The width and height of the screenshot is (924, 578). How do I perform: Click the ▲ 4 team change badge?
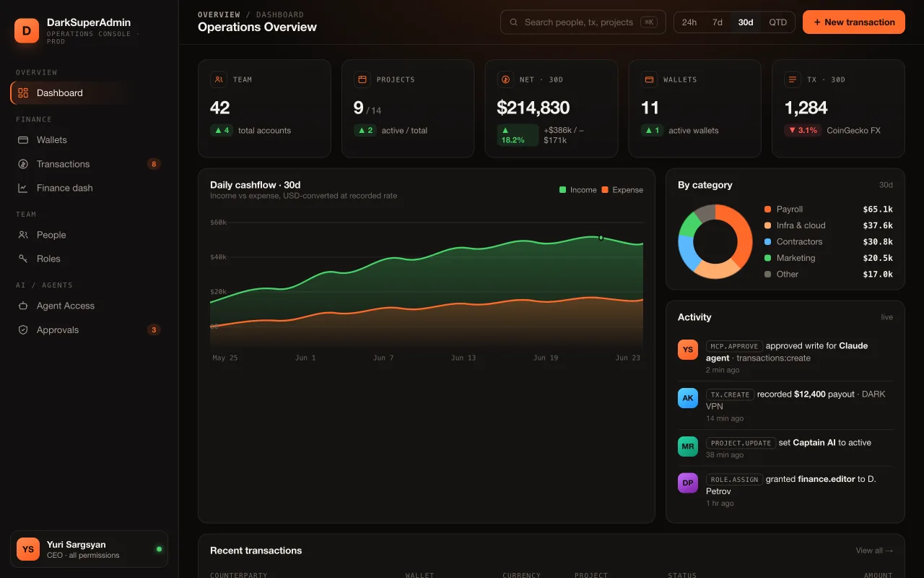tap(222, 131)
